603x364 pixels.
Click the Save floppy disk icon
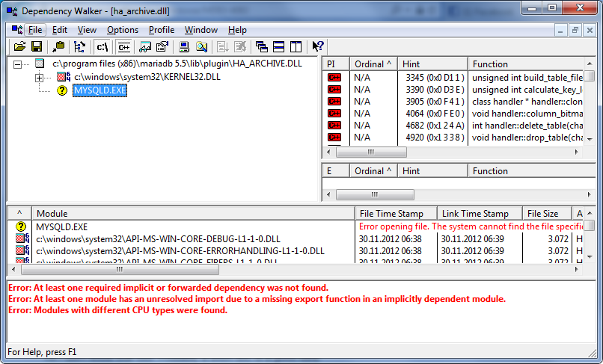36,47
